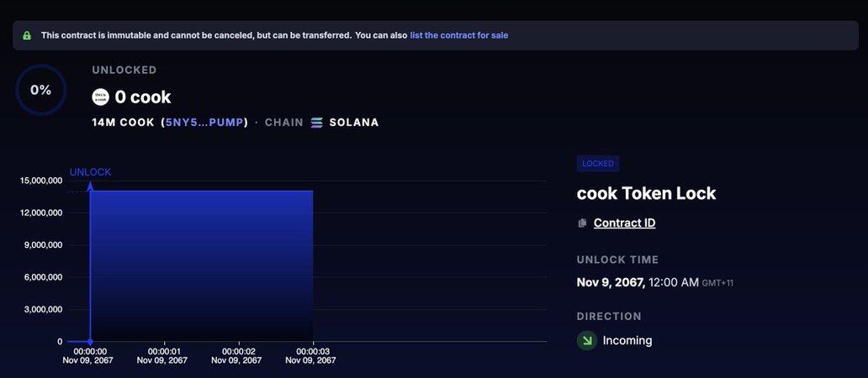Select the chart start point at 00:00:00
This screenshot has height=378, width=868.
point(90,341)
